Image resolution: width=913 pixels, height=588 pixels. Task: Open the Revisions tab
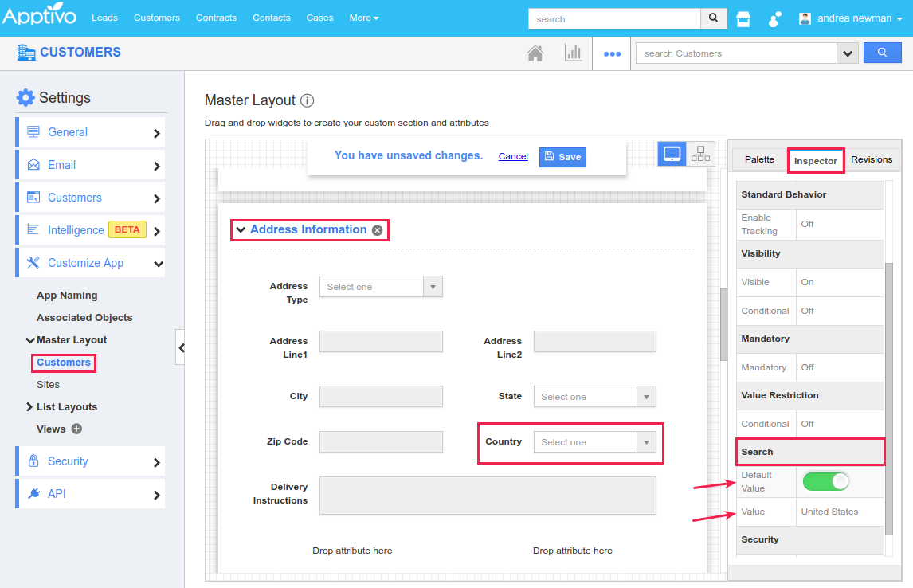coord(872,159)
